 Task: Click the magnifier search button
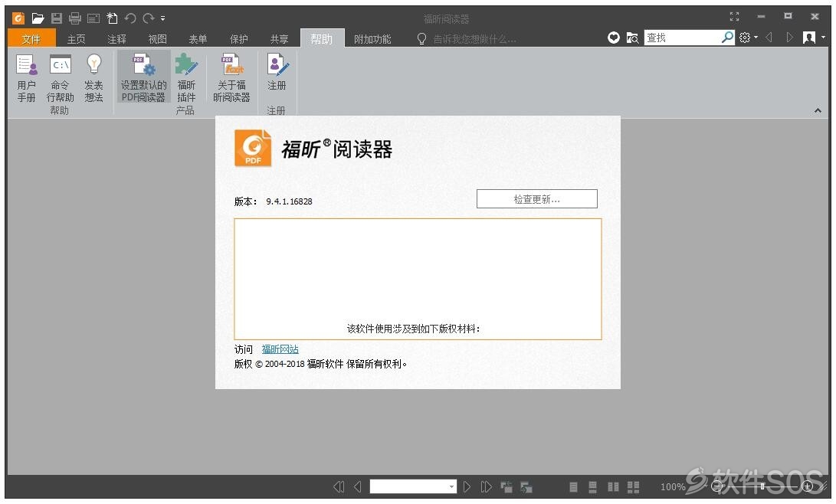(728, 38)
